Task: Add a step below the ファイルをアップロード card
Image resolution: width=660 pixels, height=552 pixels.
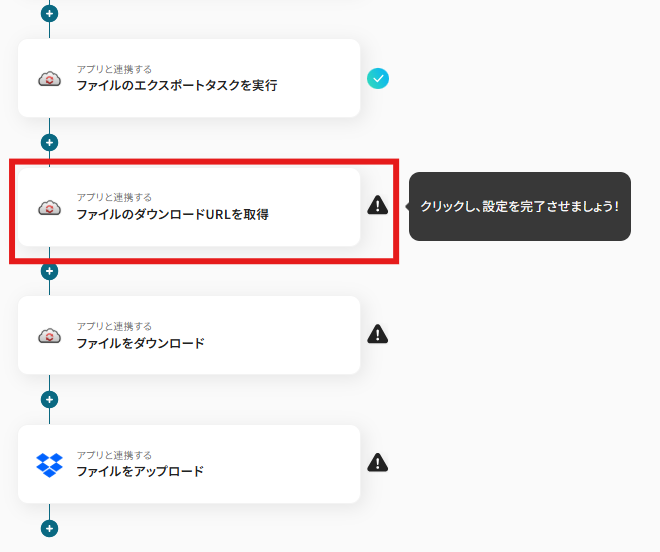Action: tap(49, 528)
